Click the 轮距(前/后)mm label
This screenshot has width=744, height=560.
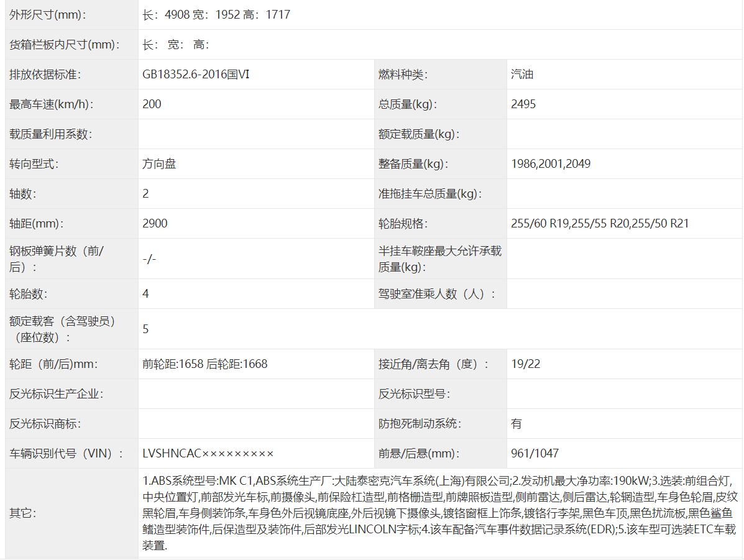click(53, 364)
